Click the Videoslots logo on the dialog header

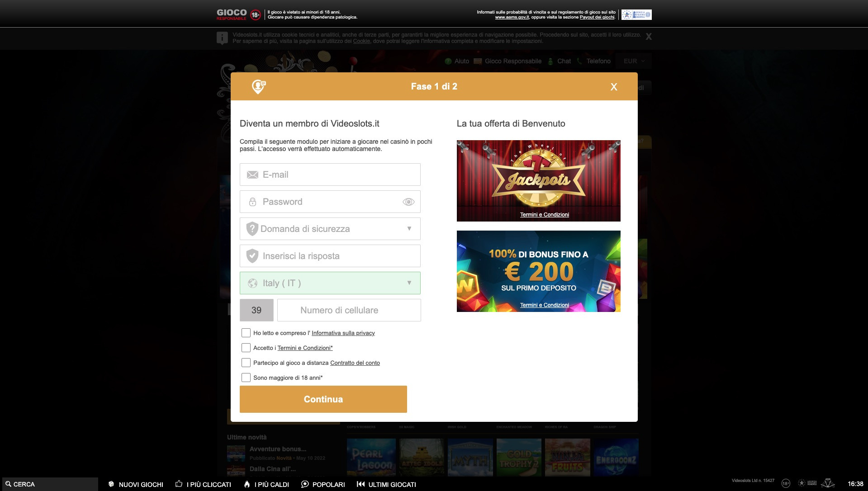pyautogui.click(x=258, y=86)
